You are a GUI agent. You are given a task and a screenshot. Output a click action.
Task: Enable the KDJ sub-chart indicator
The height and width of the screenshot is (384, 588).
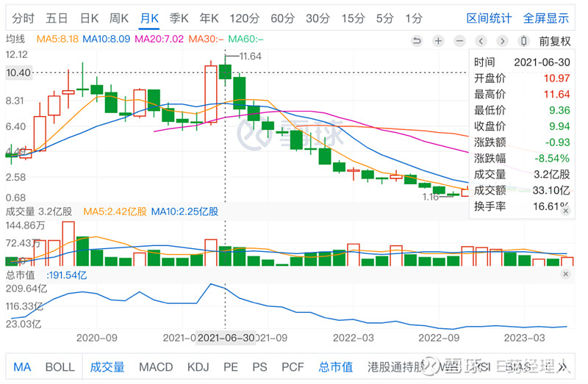click(x=198, y=366)
